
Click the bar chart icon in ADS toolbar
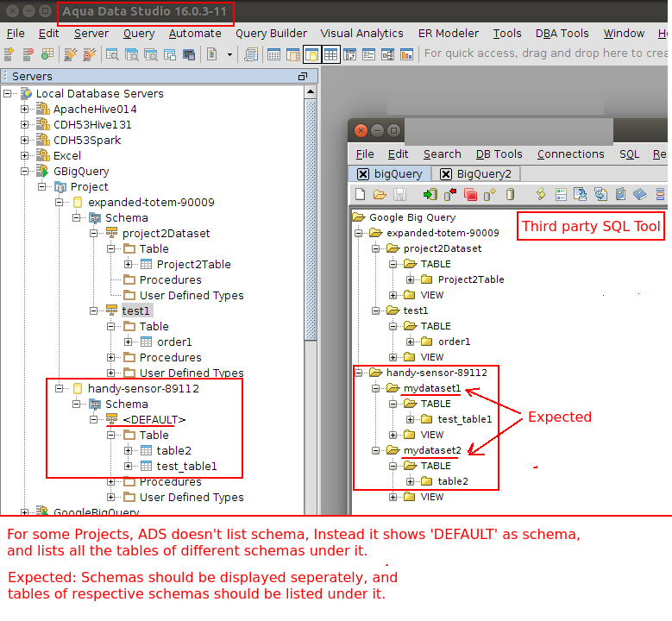coord(406,54)
